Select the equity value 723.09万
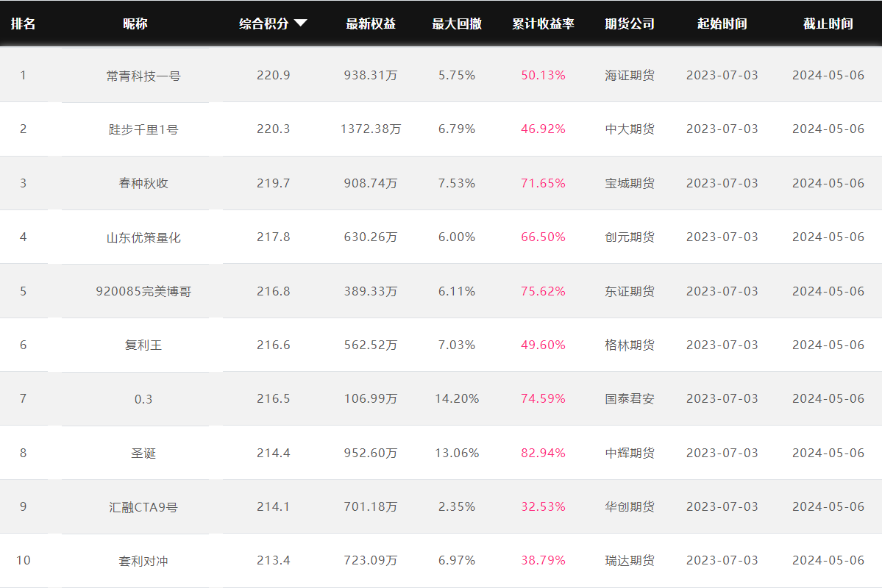 click(x=371, y=561)
